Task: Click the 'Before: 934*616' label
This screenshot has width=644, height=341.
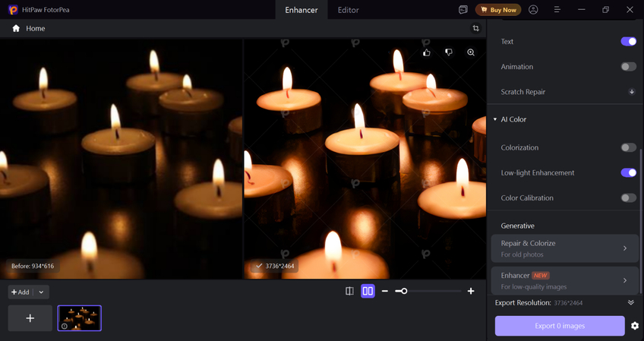Action: click(x=33, y=266)
